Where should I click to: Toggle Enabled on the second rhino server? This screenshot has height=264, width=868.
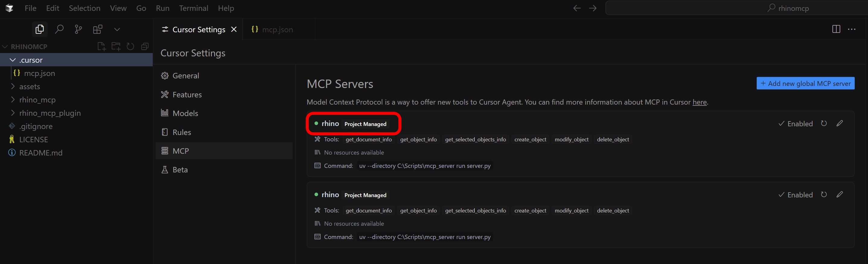click(x=795, y=195)
